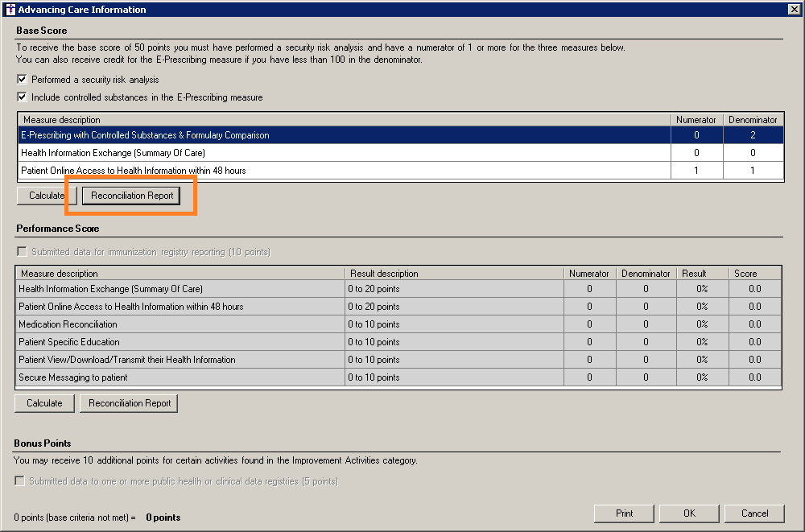Click Measure description header in Performance Score table

[180, 274]
